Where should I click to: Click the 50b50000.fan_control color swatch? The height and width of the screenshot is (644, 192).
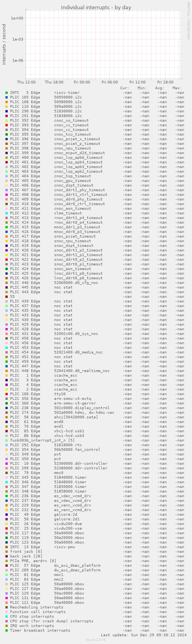point(7,450)
